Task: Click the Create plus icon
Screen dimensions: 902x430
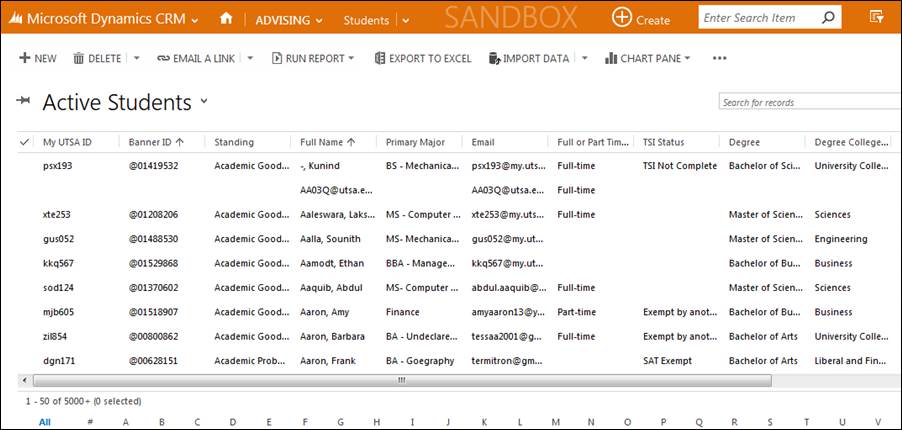Action: click(622, 18)
